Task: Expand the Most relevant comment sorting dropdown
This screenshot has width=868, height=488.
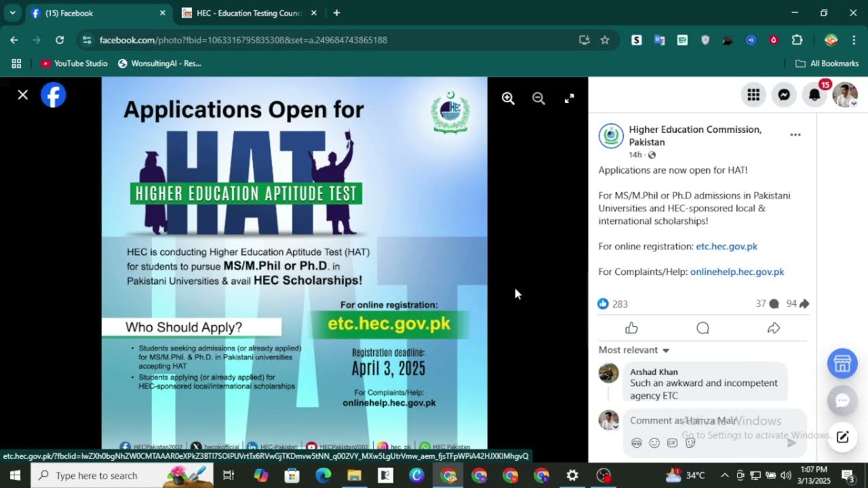Action: (x=634, y=350)
